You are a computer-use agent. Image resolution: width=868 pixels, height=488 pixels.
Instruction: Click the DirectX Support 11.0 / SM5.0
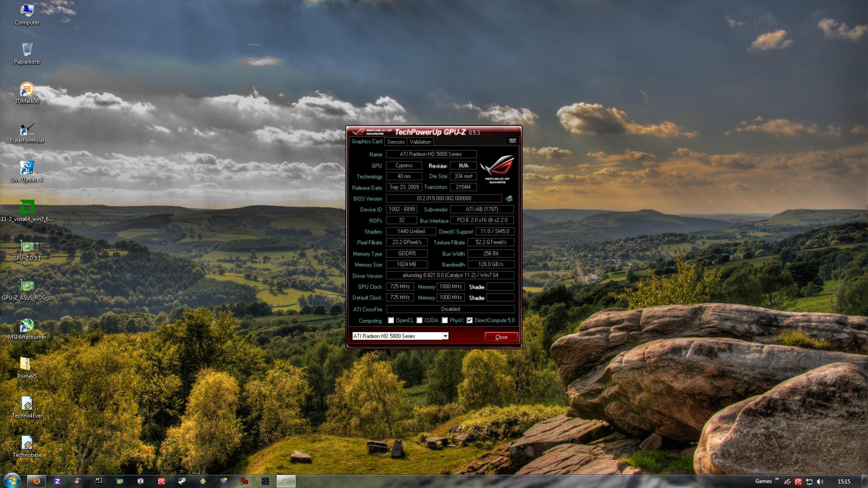click(x=495, y=232)
